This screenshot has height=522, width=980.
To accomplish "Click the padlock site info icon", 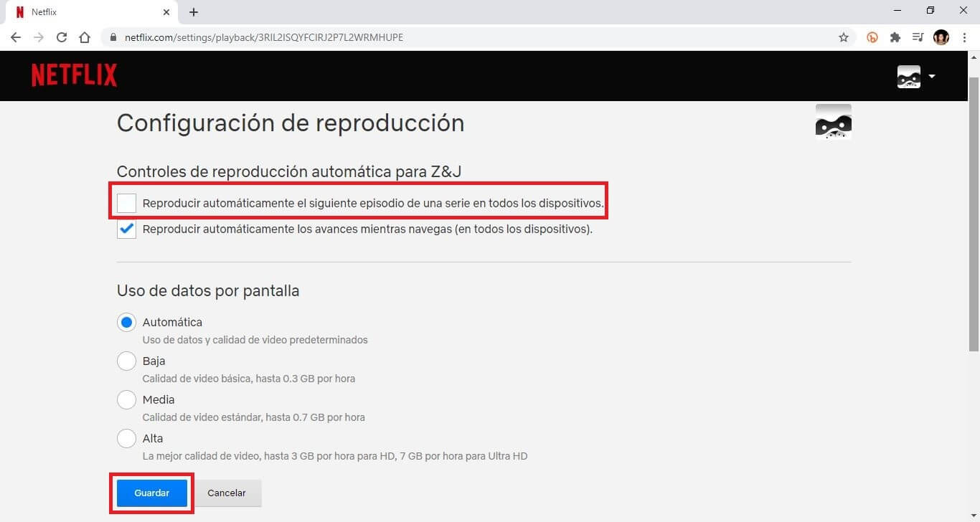I will click(x=113, y=37).
